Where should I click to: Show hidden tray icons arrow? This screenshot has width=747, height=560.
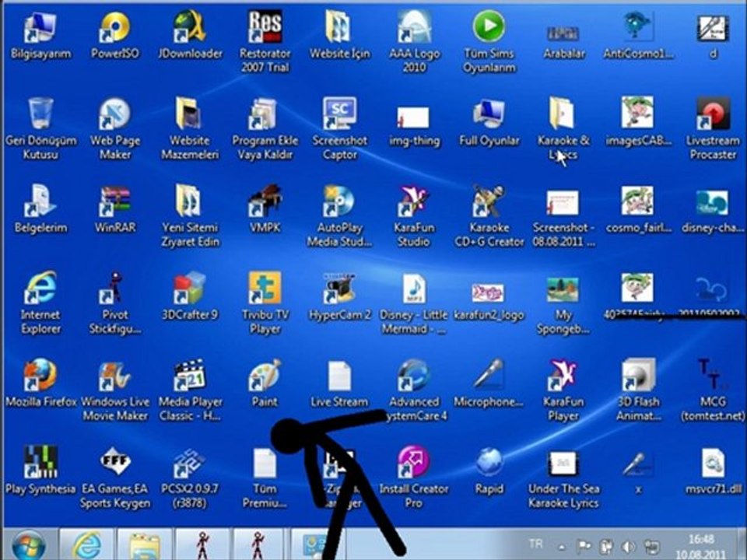tap(562, 547)
